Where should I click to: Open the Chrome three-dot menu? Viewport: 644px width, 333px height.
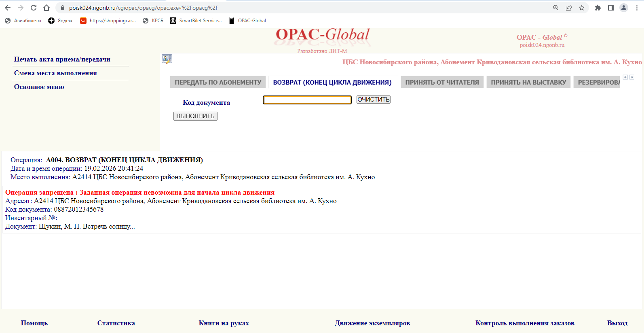(x=637, y=8)
